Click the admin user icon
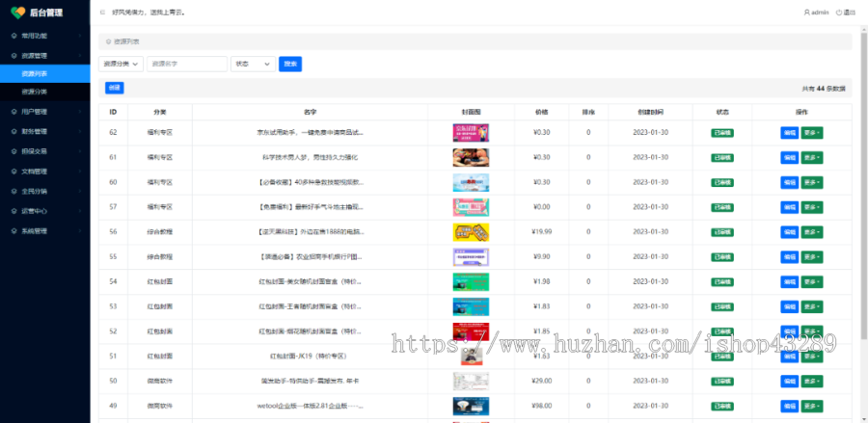Screen dimensions: 868x423 (x=806, y=13)
